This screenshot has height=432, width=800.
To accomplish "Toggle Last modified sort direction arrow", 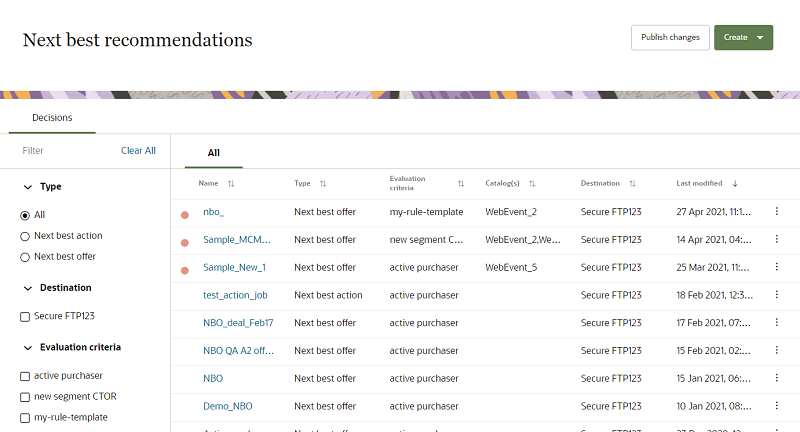I will pos(736,184).
